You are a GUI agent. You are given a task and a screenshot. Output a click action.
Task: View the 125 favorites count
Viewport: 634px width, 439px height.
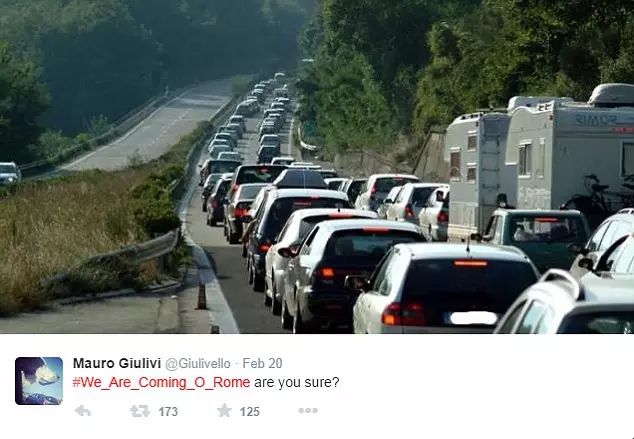[249, 412]
